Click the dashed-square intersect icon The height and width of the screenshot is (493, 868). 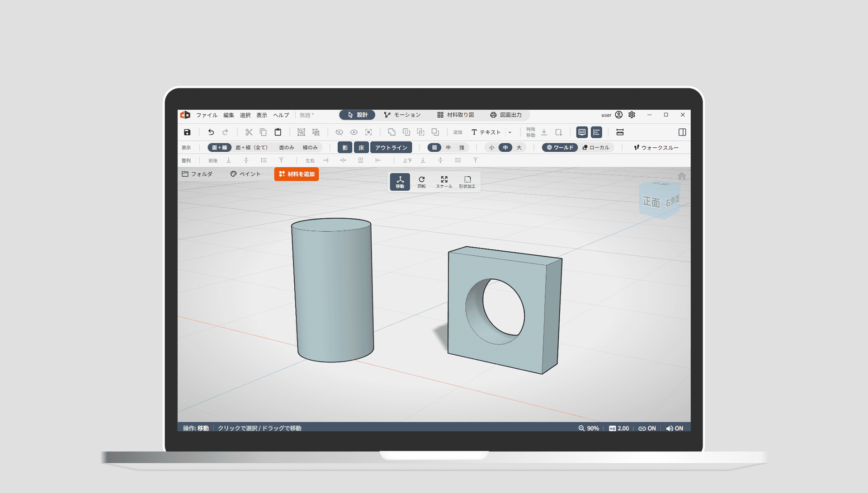[421, 132]
